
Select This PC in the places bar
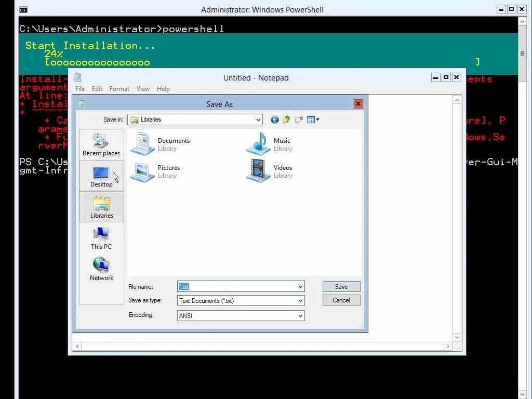(x=101, y=238)
